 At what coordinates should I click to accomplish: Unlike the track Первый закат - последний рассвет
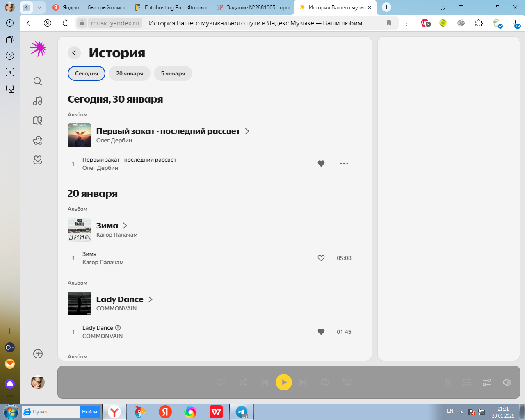coord(321,164)
